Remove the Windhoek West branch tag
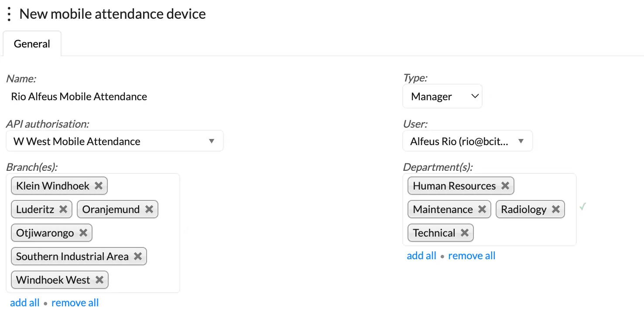This screenshot has width=644, height=332. (99, 280)
